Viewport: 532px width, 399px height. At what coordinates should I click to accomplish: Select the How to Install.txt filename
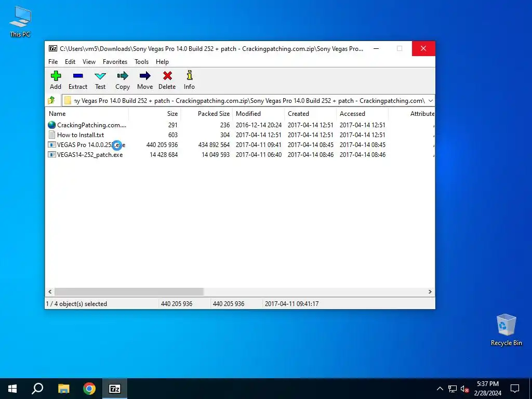(81, 135)
